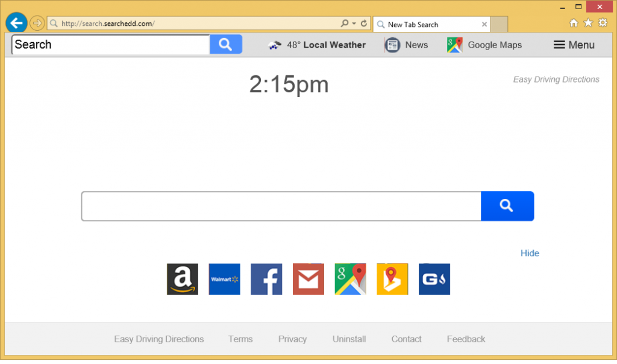Open a new blank tab button
This screenshot has width=617, height=364.
500,24
